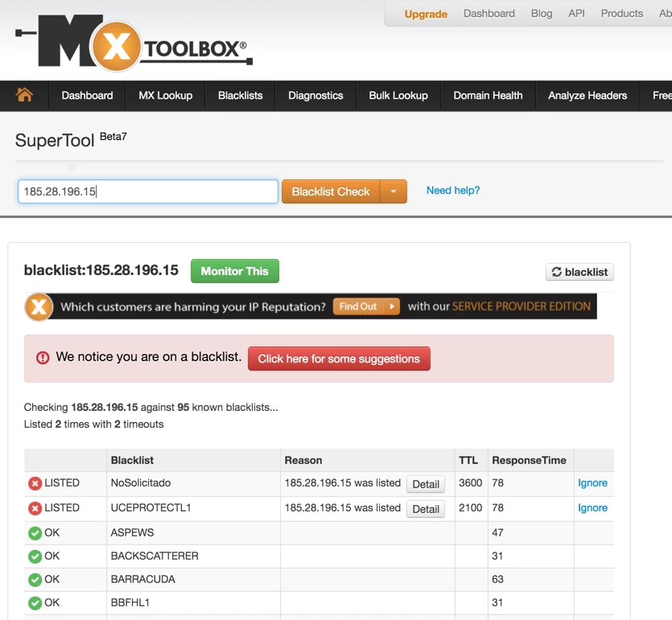Open Dashboard in the top menu

[489, 14]
